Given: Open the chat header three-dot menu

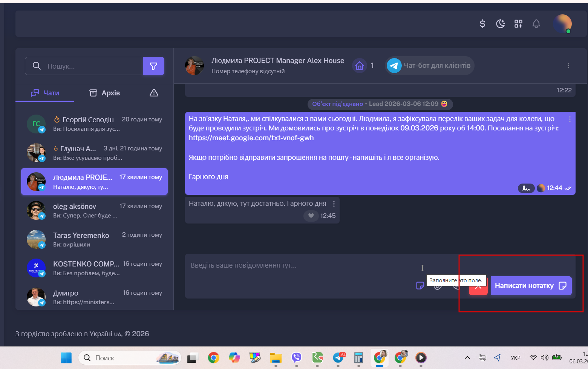Looking at the screenshot, I should (x=568, y=66).
